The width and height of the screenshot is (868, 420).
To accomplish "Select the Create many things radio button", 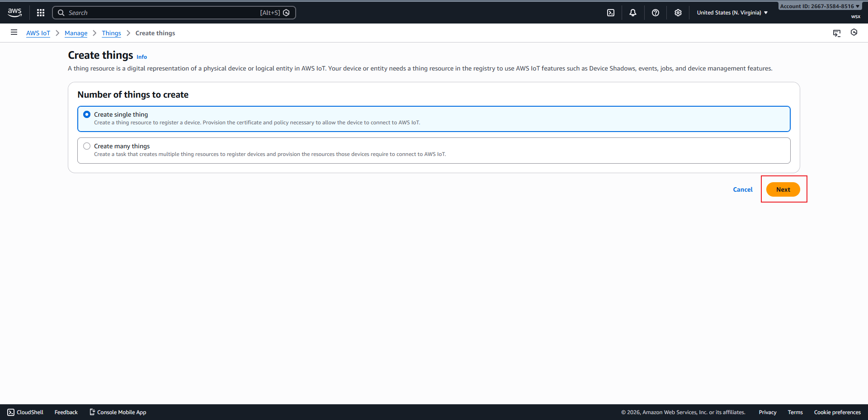I will 87,146.
